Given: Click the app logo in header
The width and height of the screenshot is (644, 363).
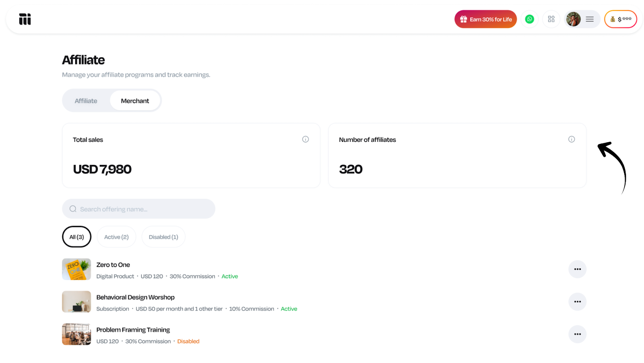Looking at the screenshot, I should pos(25,19).
